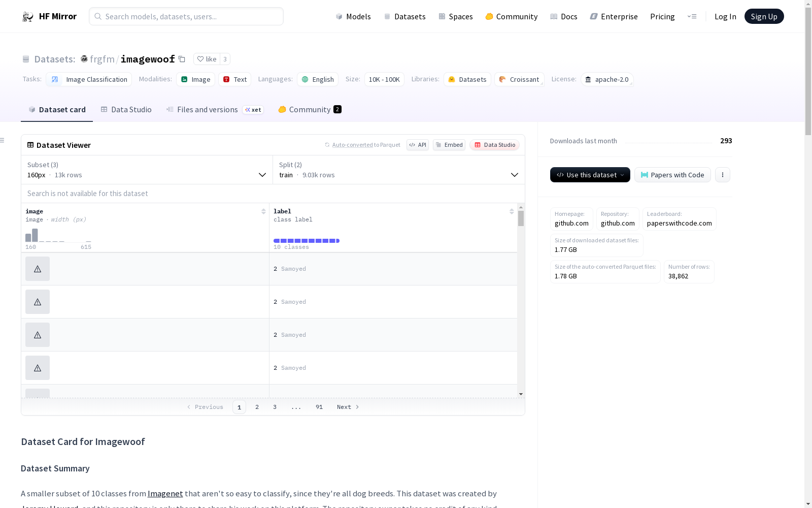This screenshot has width=812, height=508.
Task: Sort the image column with its sort arrows
Action: [x=263, y=211]
